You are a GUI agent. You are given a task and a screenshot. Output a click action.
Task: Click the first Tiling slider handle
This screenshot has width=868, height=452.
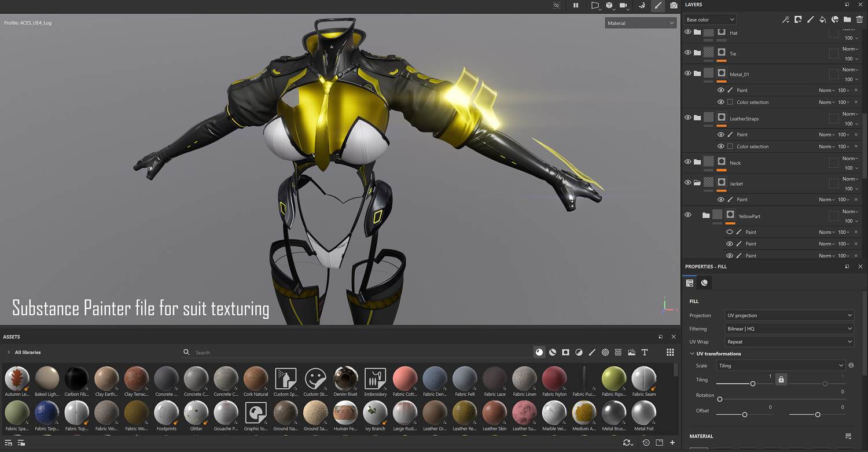(x=753, y=384)
